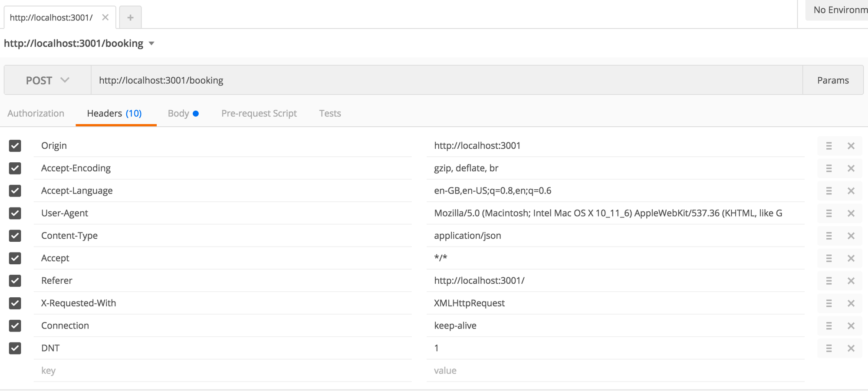
Task: Click the menu icon on the Connection row
Action: 829,325
